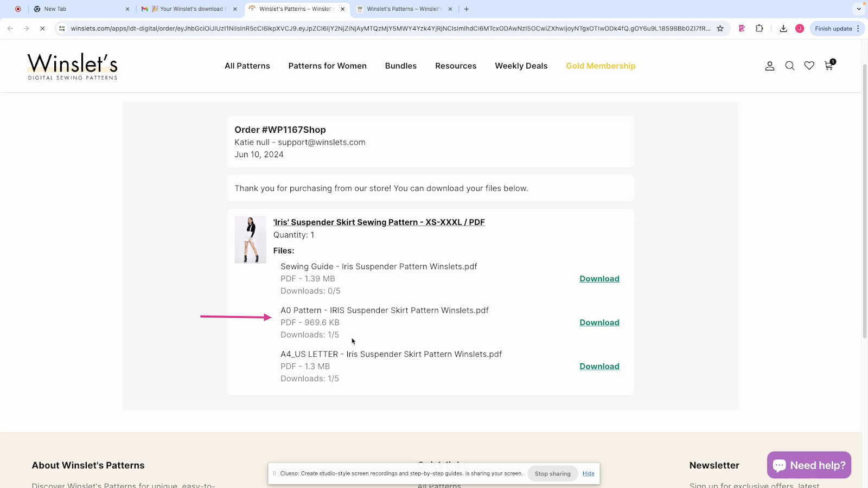This screenshot has width=868, height=488.
Task: Open the Chrome profile avatar
Action: pyautogui.click(x=800, y=28)
